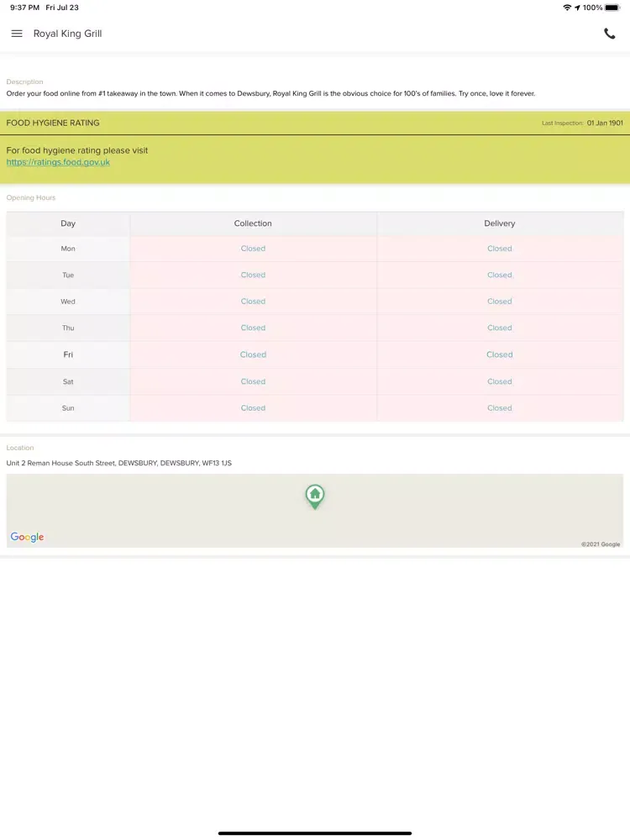Tap the 9:37 PM status bar clock
Viewport: 630px width, 840px height.
(24, 8)
